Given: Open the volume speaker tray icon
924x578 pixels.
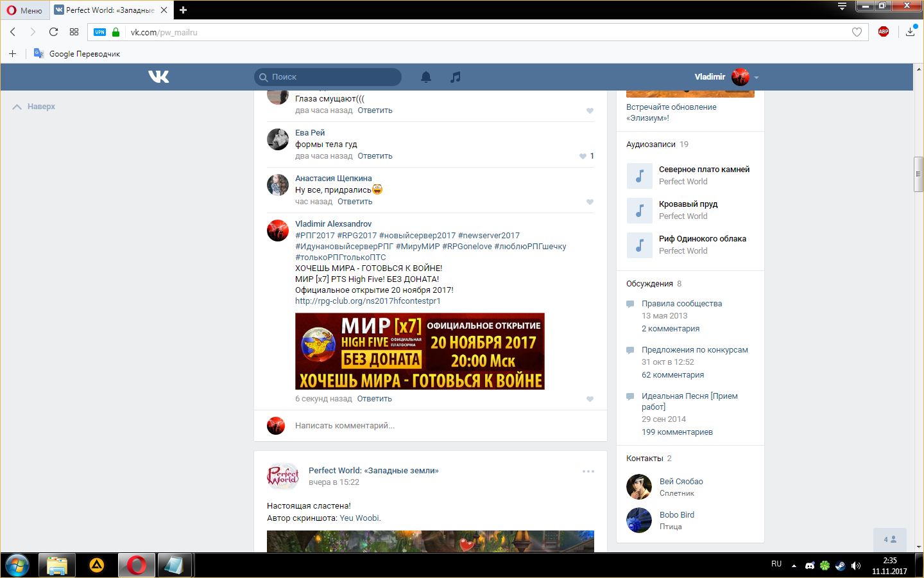Looking at the screenshot, I should 855,566.
